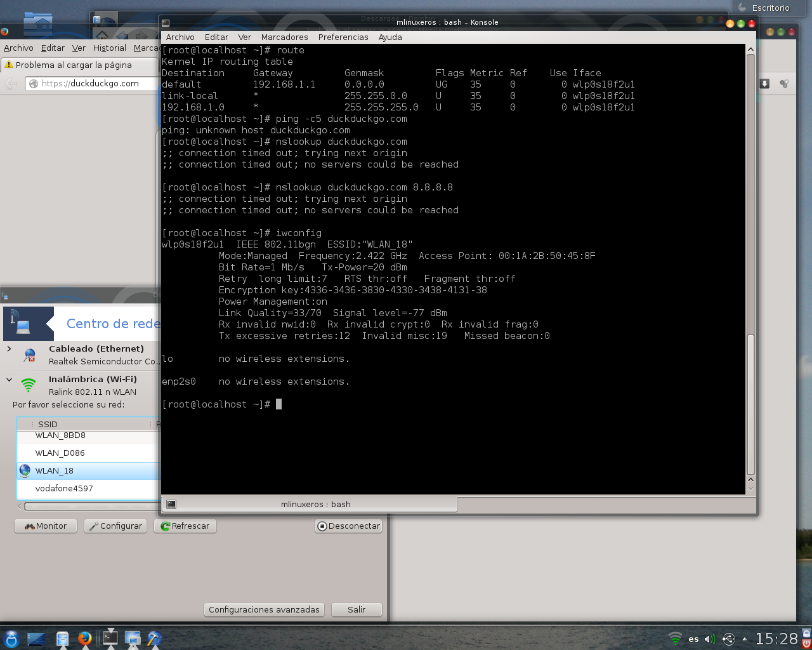Viewport: 812px width, 650px height.
Task: Open Konsole Ver menu
Action: [x=245, y=37]
